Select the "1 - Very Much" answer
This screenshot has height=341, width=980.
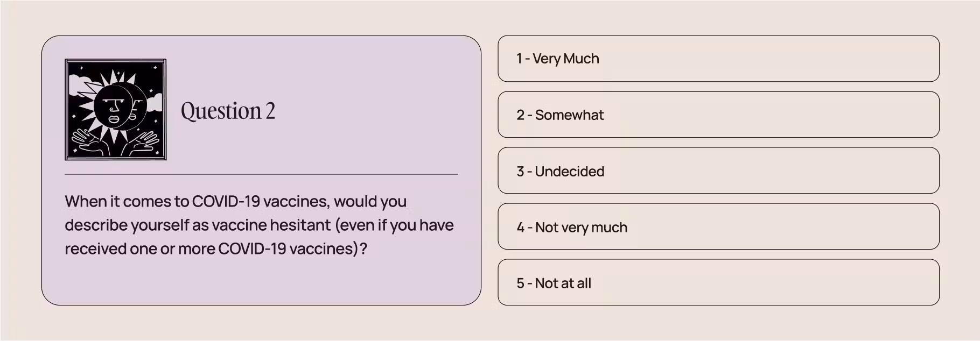click(718, 59)
